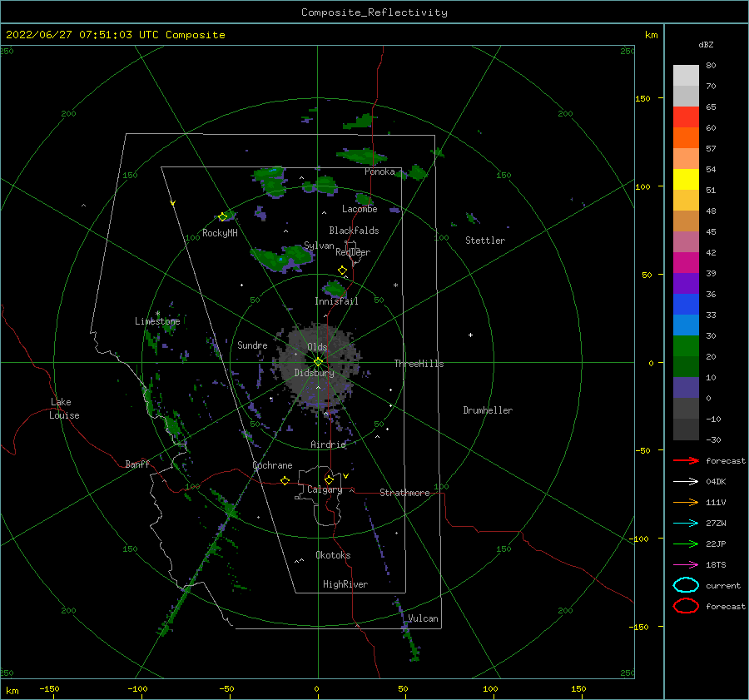The width and height of the screenshot is (749, 700).
Task: Click the Calgary city label
Action: (325, 489)
